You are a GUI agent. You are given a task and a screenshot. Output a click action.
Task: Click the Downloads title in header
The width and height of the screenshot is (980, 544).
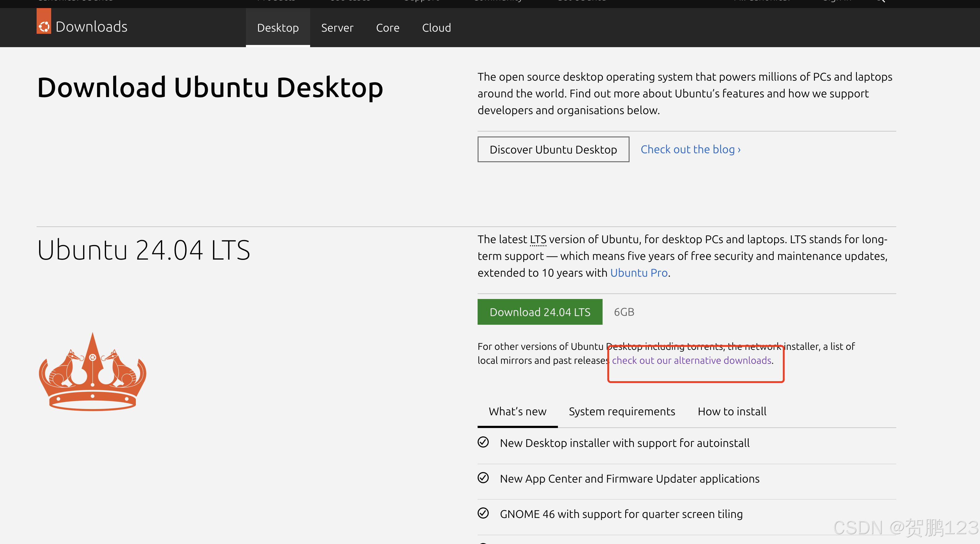click(x=91, y=27)
